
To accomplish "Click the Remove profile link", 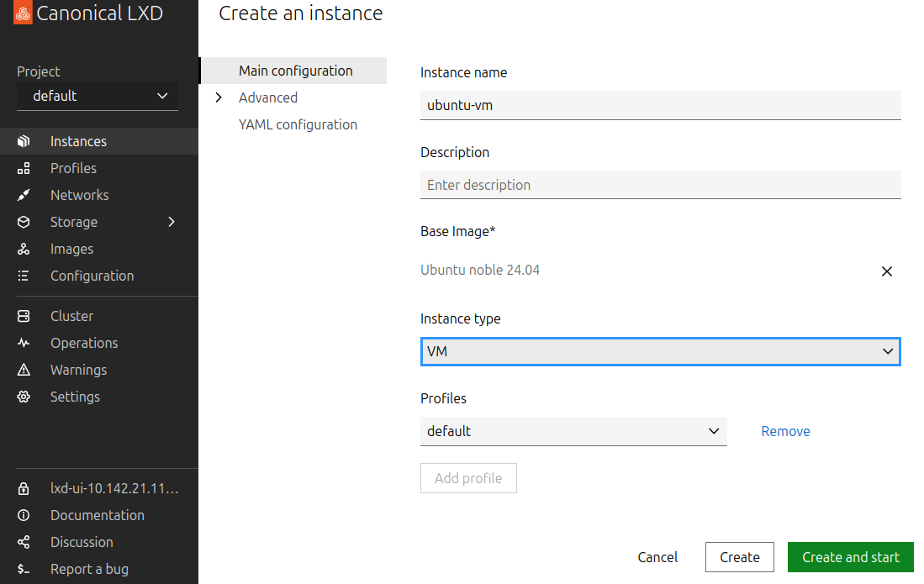I will pyautogui.click(x=785, y=431).
